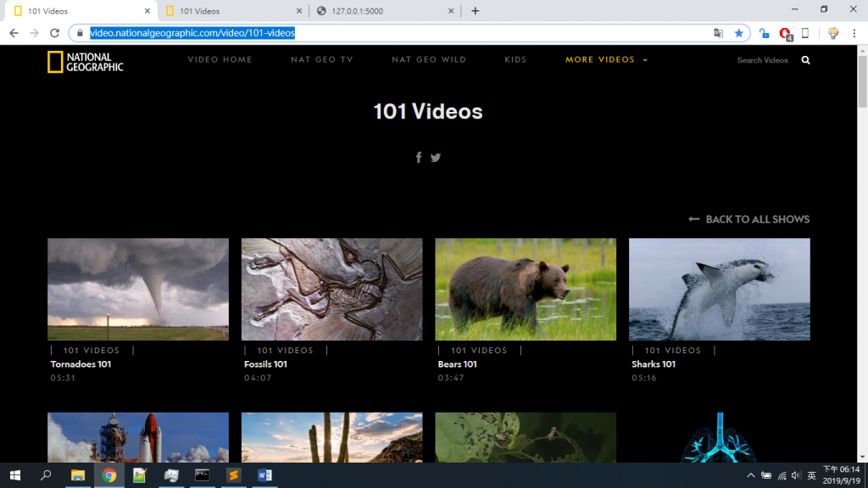Click the search magnifier icon
The image size is (868, 488).
click(x=805, y=60)
